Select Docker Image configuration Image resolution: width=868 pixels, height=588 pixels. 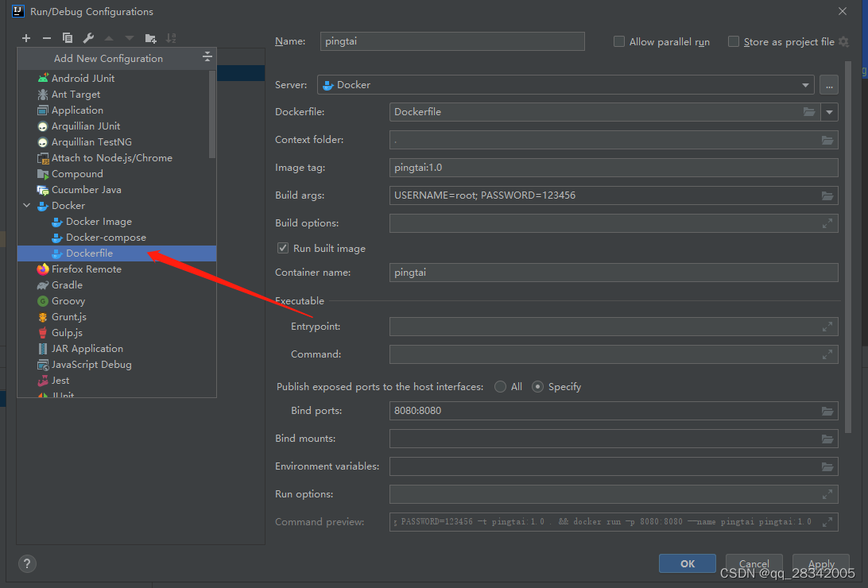click(116, 221)
